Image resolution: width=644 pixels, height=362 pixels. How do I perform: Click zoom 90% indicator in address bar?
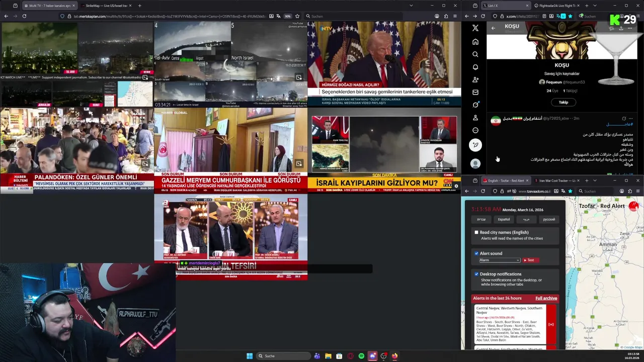(288, 16)
